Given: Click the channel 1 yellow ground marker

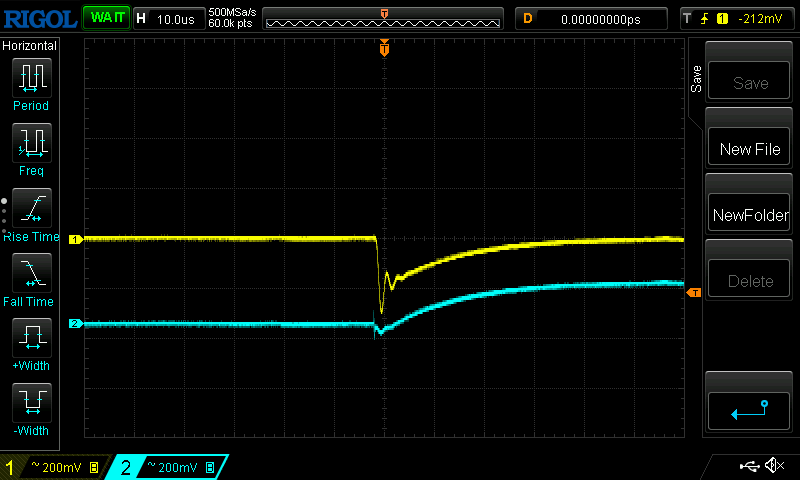Looking at the screenshot, I should click(x=76, y=239).
